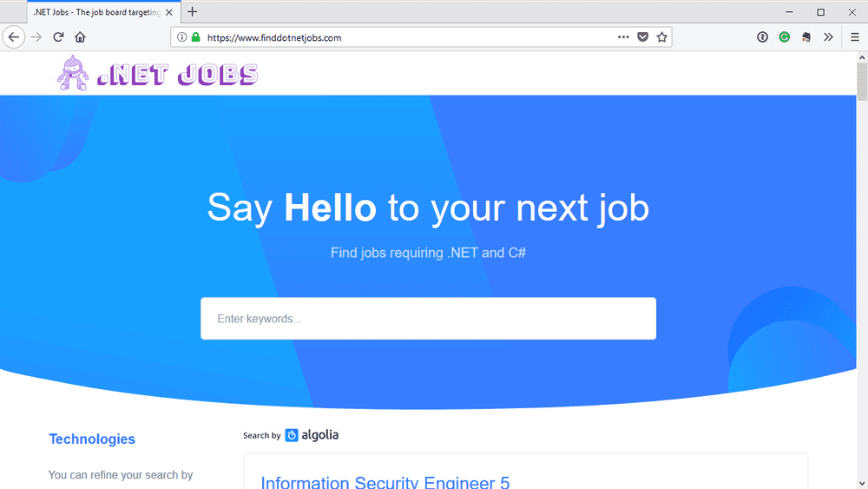Focus the Enter keywords search field
Viewport: 868px width, 489px height.
coord(429,319)
